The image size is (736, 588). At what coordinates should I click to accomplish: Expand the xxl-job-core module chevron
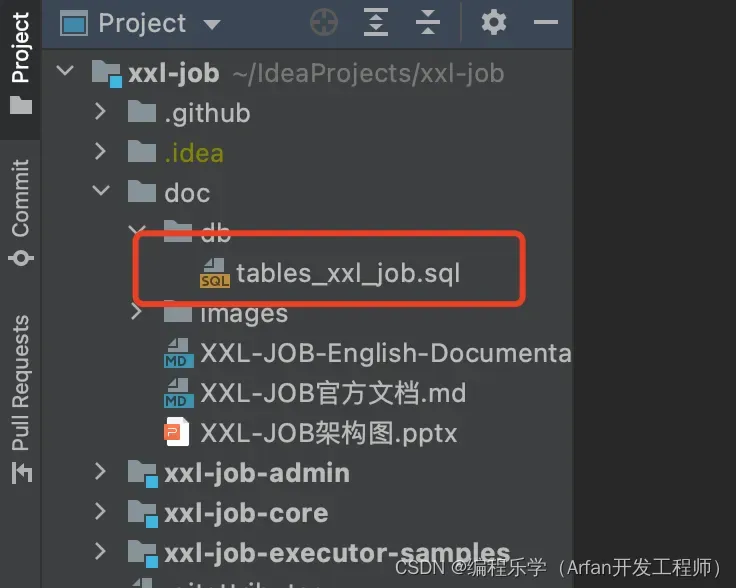click(100, 512)
